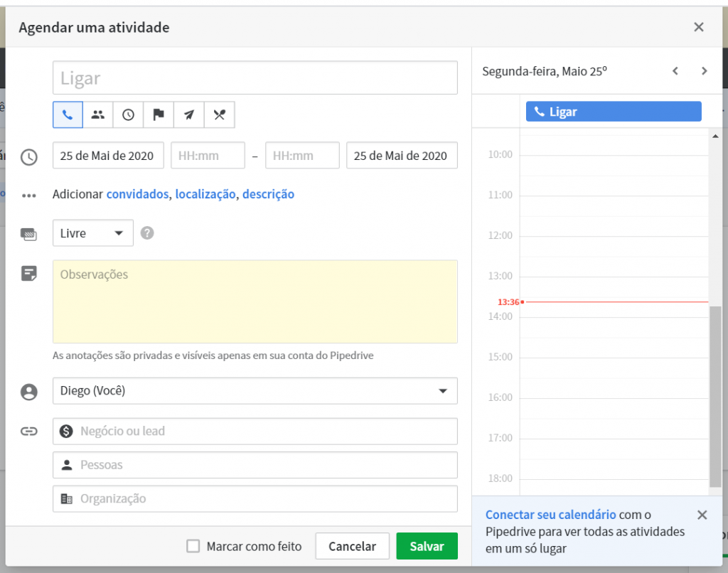Click the calendar vertical scrollbar

(714, 391)
